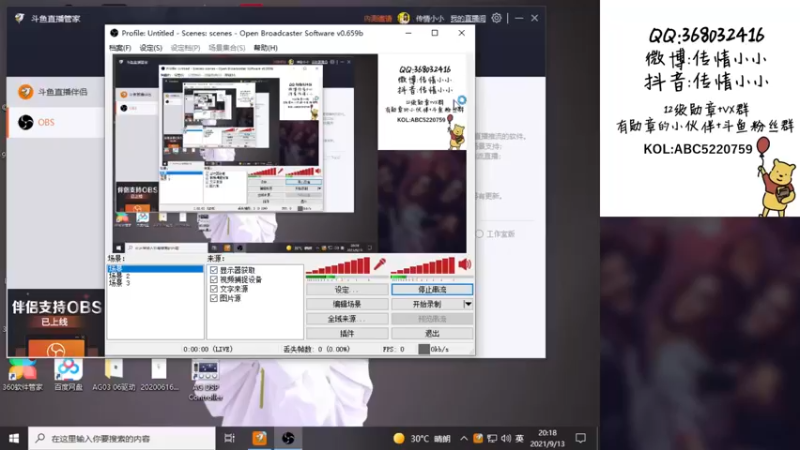Screen dimensions: 800x450
Task: Click the 内测邀请 link in header
Action: pyautogui.click(x=378, y=19)
